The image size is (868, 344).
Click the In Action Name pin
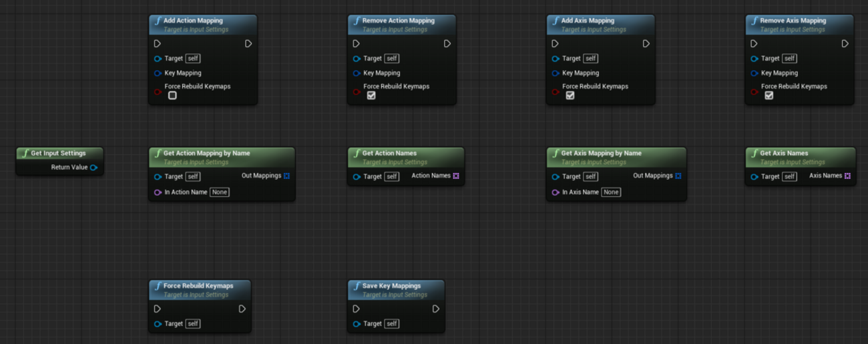pos(158,192)
